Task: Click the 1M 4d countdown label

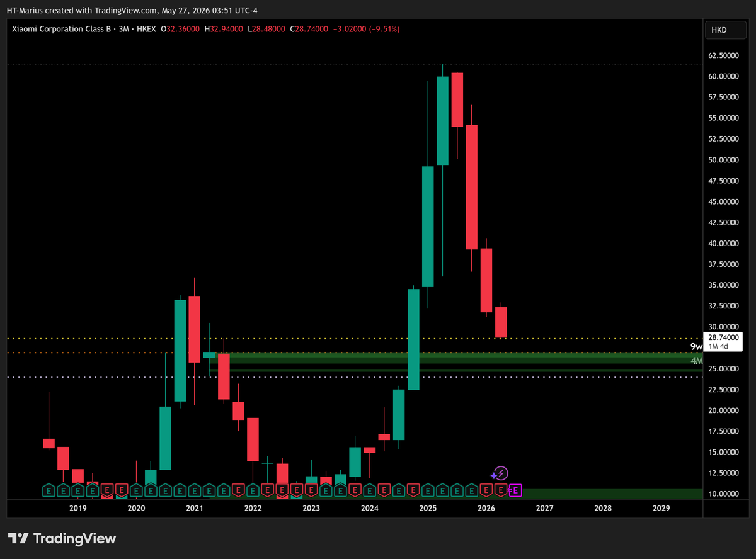Action: click(x=718, y=346)
